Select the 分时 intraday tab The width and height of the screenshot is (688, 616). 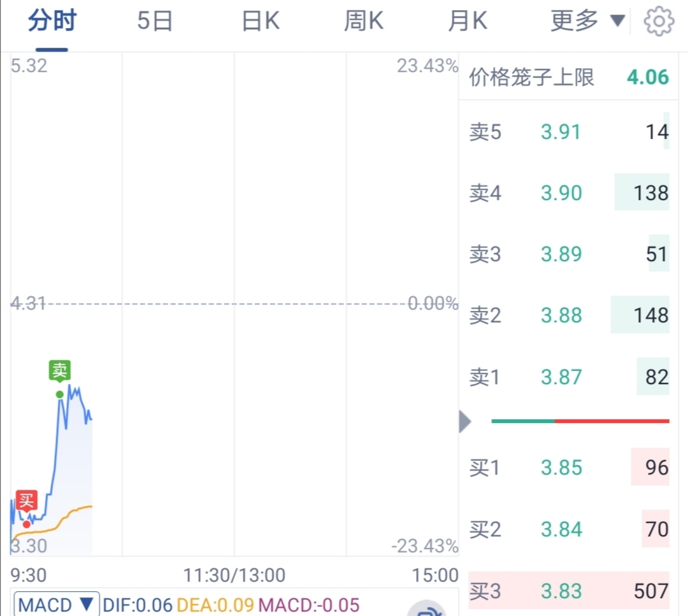tap(52, 20)
